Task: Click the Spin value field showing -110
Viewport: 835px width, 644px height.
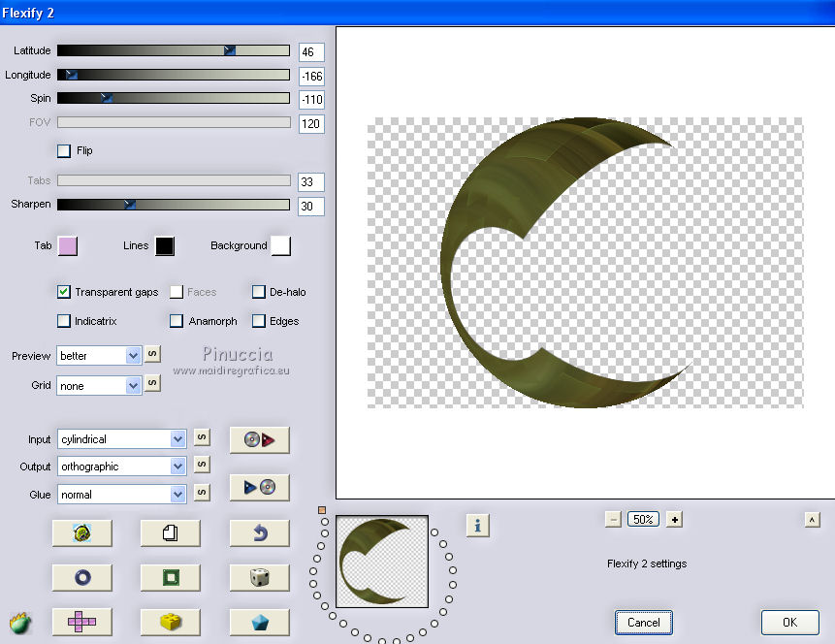Action: point(311,100)
